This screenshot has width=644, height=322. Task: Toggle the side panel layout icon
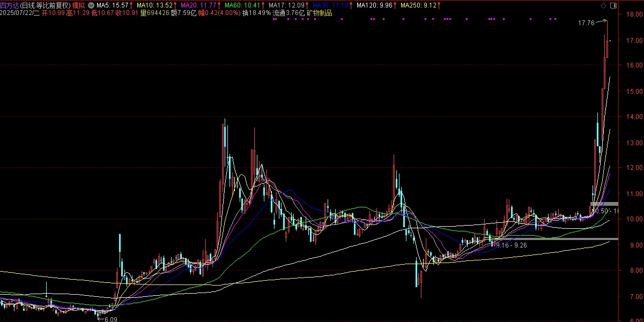coord(613,5)
